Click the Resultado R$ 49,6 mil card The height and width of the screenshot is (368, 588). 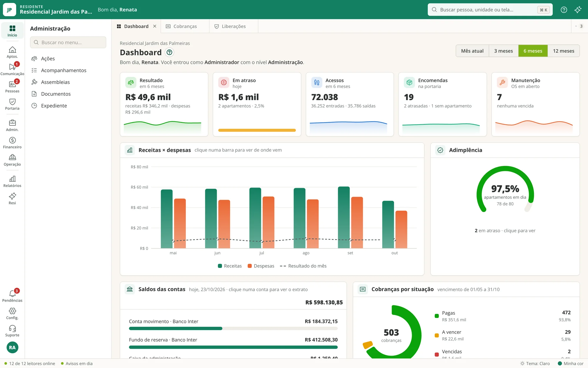point(164,104)
